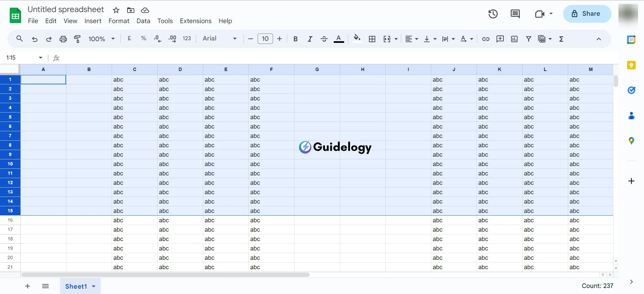
Task: Add a new sheet
Action: [28, 286]
